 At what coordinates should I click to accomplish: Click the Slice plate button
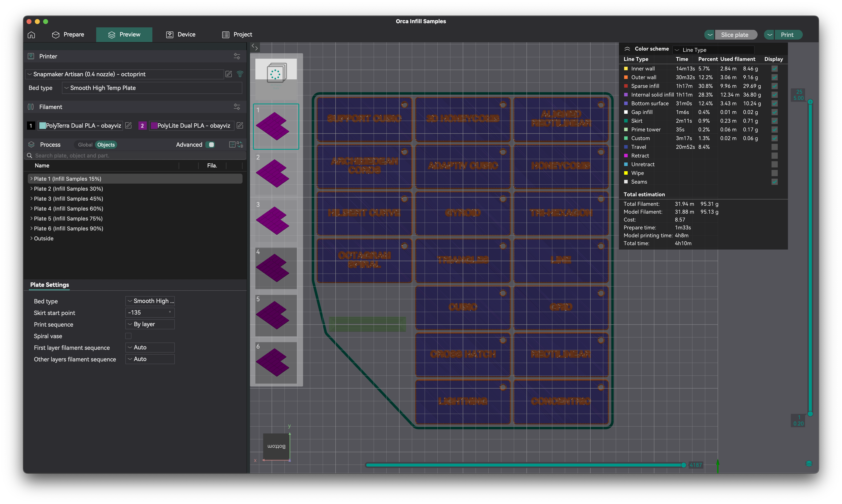(x=736, y=35)
